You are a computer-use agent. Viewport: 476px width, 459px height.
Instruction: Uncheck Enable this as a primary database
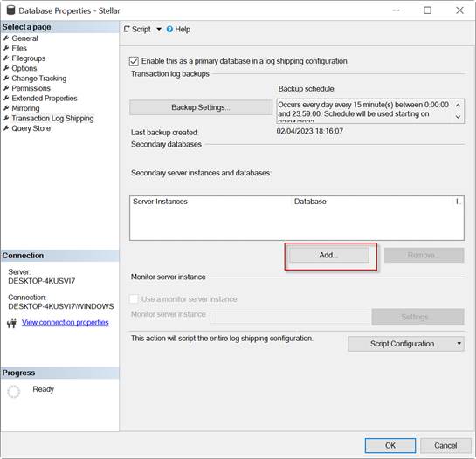click(134, 61)
